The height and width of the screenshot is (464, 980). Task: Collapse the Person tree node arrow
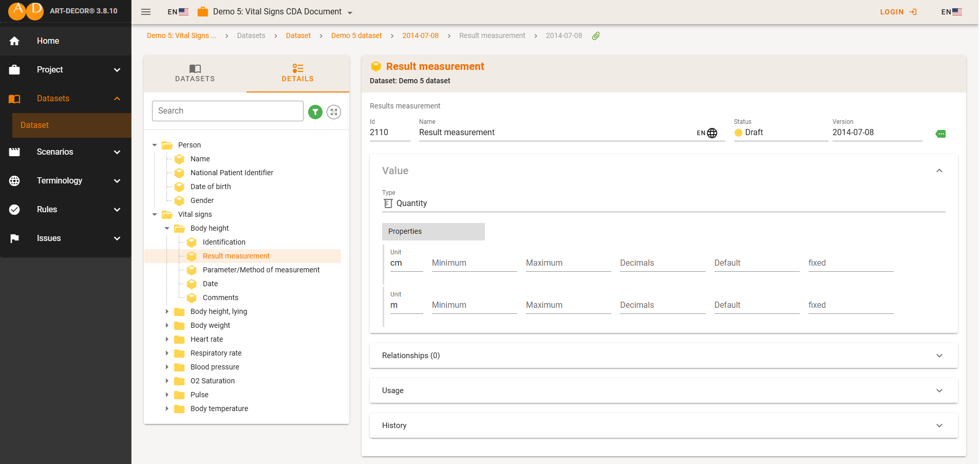pyautogui.click(x=155, y=145)
